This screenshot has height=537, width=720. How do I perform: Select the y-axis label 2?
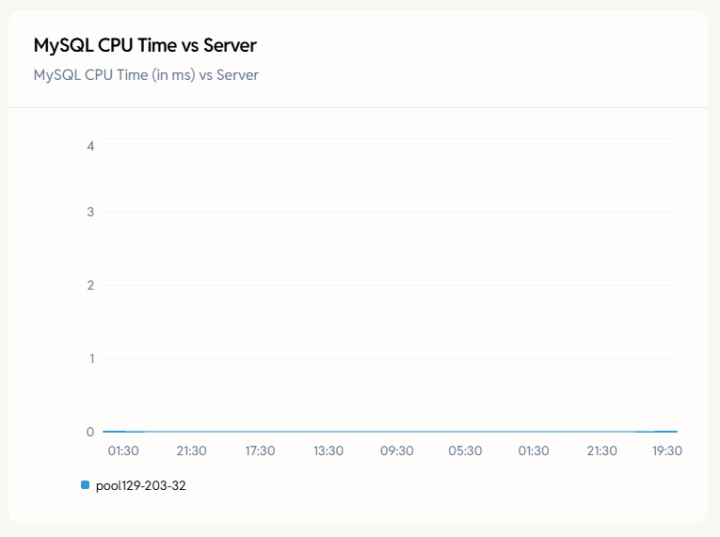(x=91, y=285)
